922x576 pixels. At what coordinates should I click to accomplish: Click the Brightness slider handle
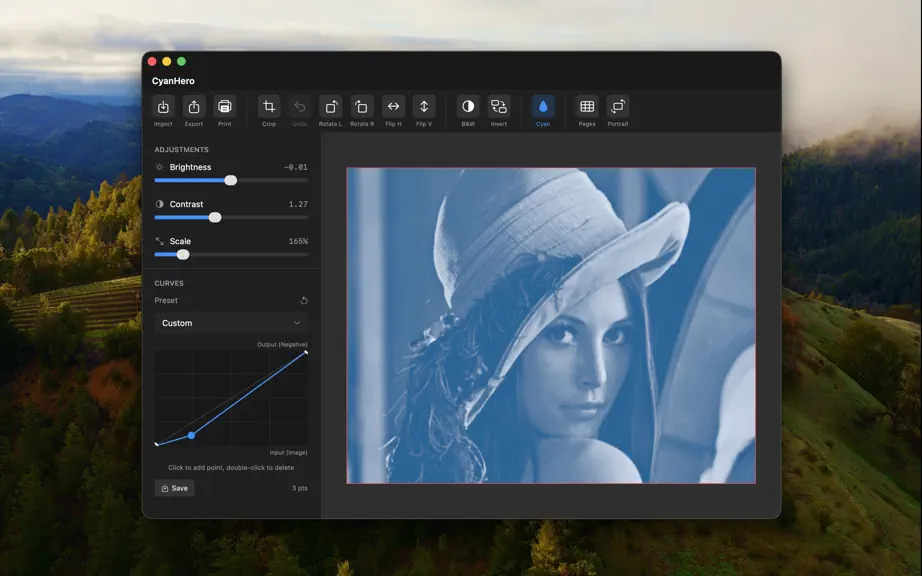click(230, 180)
